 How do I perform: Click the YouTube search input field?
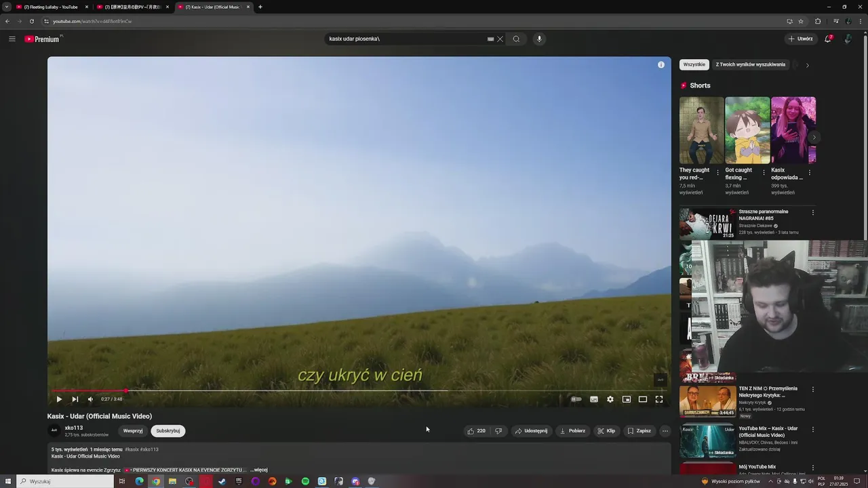pos(406,39)
